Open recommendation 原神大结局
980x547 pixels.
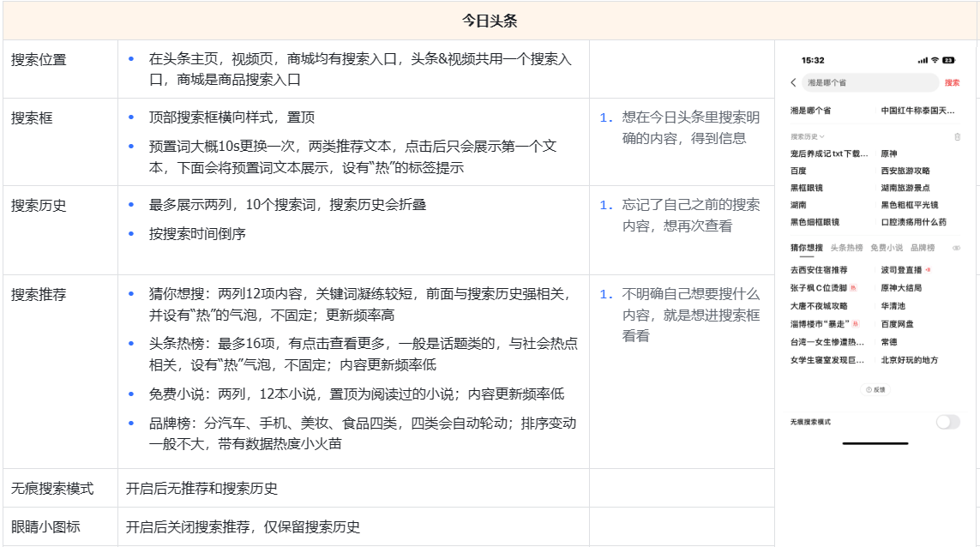pos(901,287)
